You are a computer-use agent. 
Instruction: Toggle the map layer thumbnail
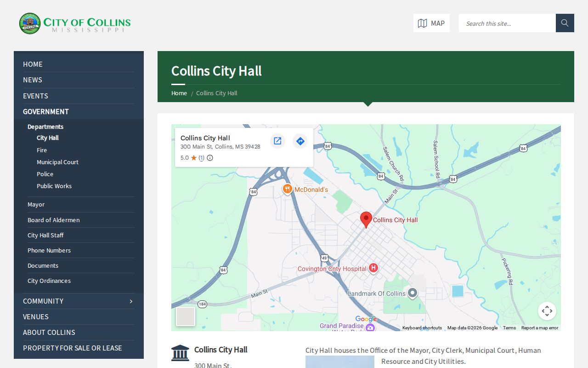click(186, 316)
